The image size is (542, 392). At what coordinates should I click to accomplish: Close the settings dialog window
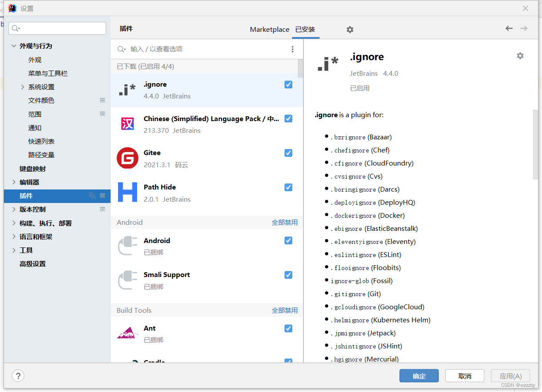pyautogui.click(x=525, y=8)
